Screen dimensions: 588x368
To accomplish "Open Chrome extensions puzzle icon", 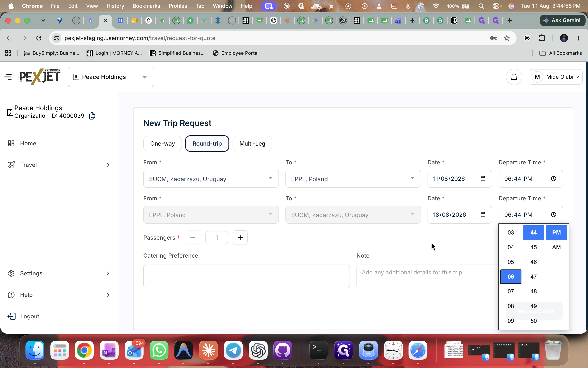I will (542, 38).
